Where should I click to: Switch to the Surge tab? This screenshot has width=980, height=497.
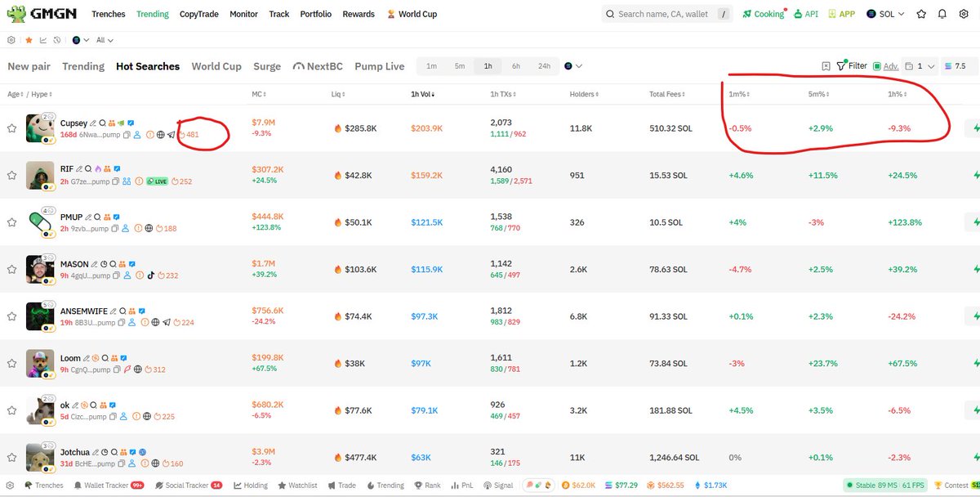tap(267, 66)
